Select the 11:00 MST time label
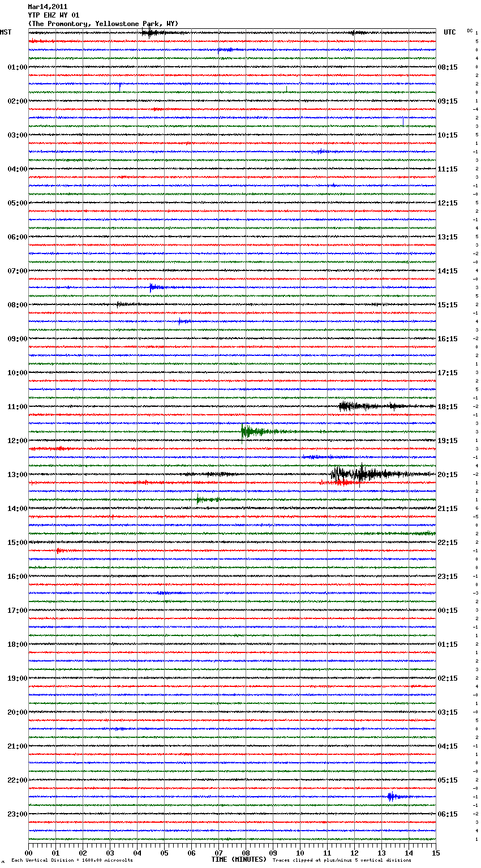 pyautogui.click(x=17, y=407)
